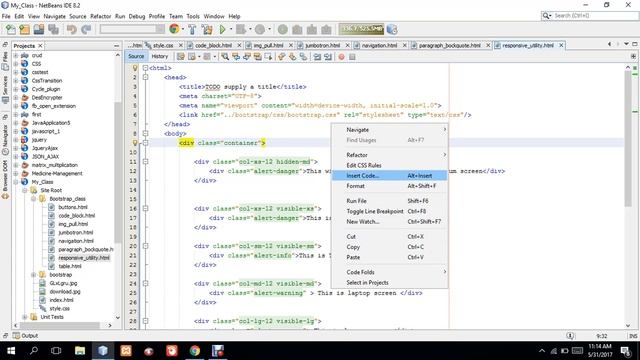
Task: Open the Code Folds submenu
Action: tap(389, 272)
